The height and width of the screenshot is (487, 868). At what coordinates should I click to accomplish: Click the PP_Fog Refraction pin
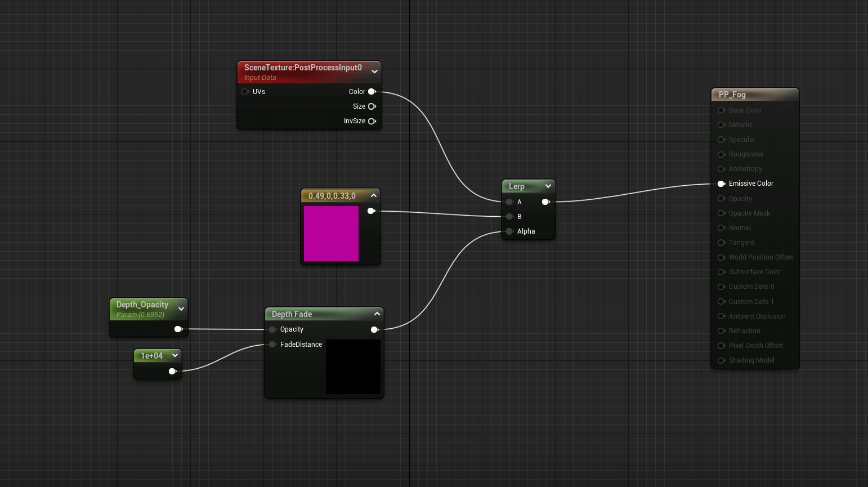721,331
